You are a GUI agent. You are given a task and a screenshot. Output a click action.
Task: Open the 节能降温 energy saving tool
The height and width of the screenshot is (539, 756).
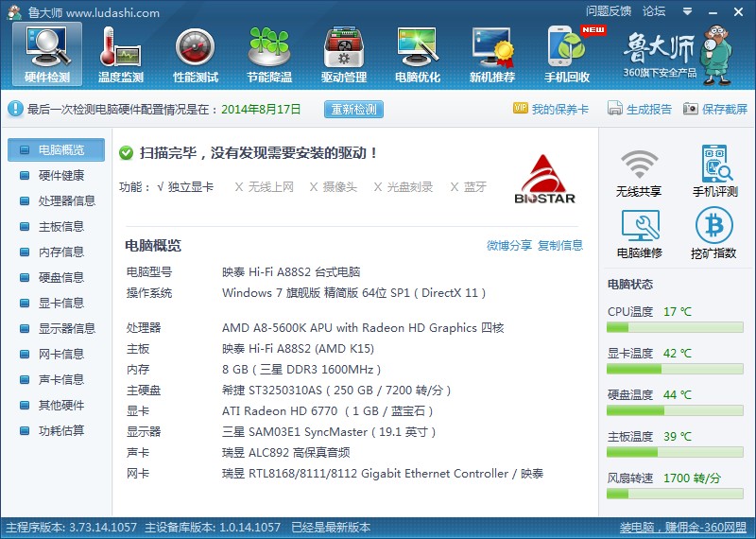click(x=269, y=55)
